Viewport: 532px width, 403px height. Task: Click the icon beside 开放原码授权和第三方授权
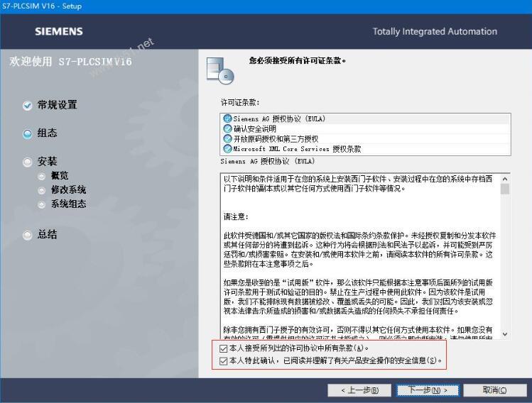tap(227, 138)
